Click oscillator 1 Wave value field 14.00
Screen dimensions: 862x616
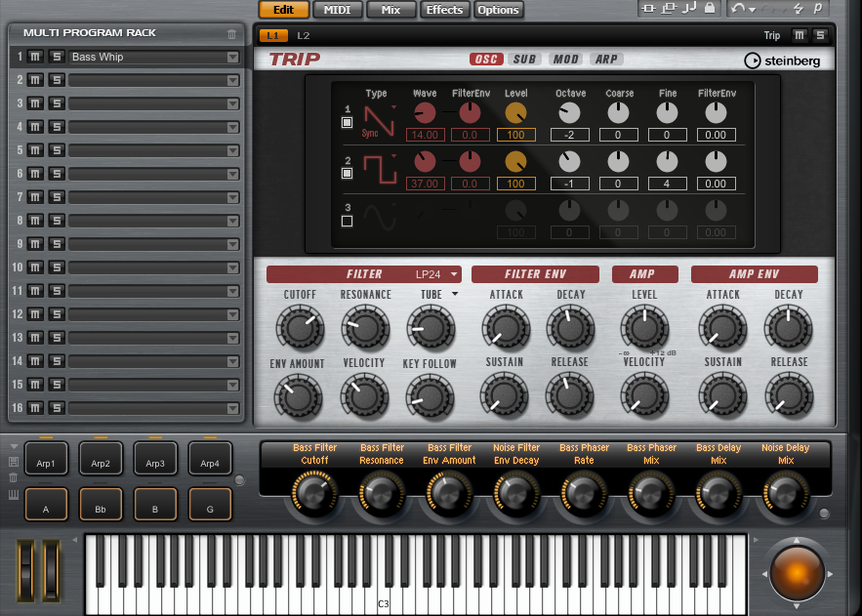tap(426, 135)
